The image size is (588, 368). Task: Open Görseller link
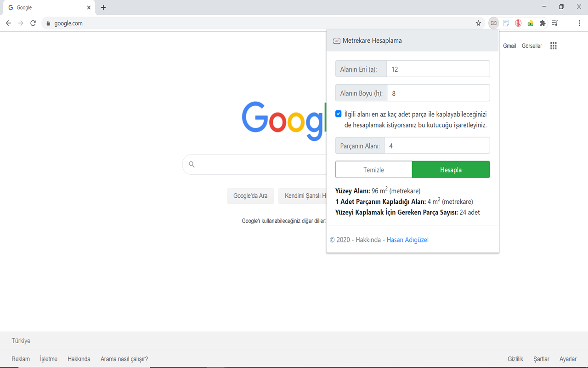[x=532, y=46]
